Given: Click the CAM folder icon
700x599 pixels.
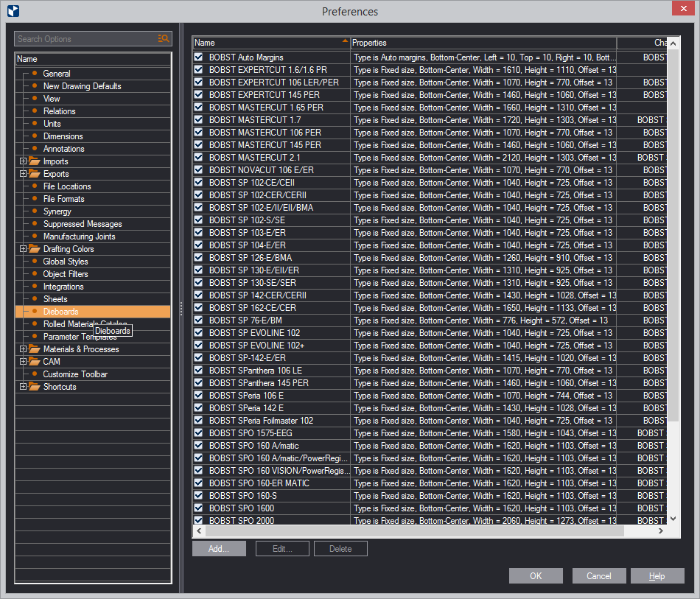Looking at the screenshot, I should click(35, 362).
